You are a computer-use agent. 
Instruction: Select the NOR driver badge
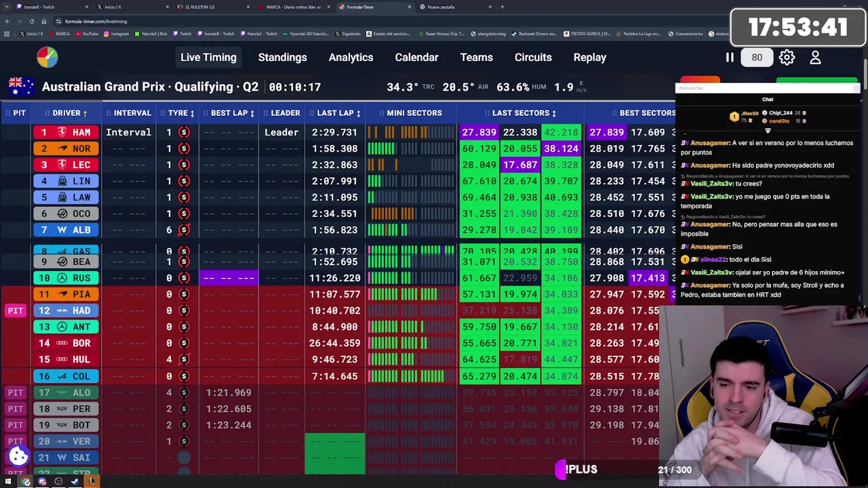[x=66, y=148]
